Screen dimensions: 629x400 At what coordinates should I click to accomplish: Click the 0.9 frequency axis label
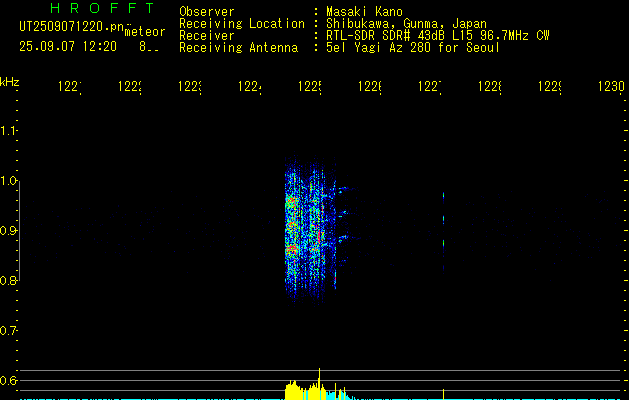tap(8, 231)
